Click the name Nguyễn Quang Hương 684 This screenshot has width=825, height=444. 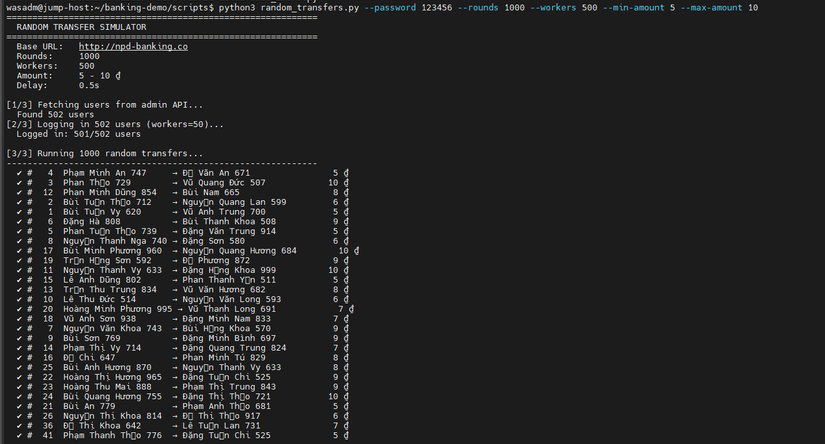240,250
